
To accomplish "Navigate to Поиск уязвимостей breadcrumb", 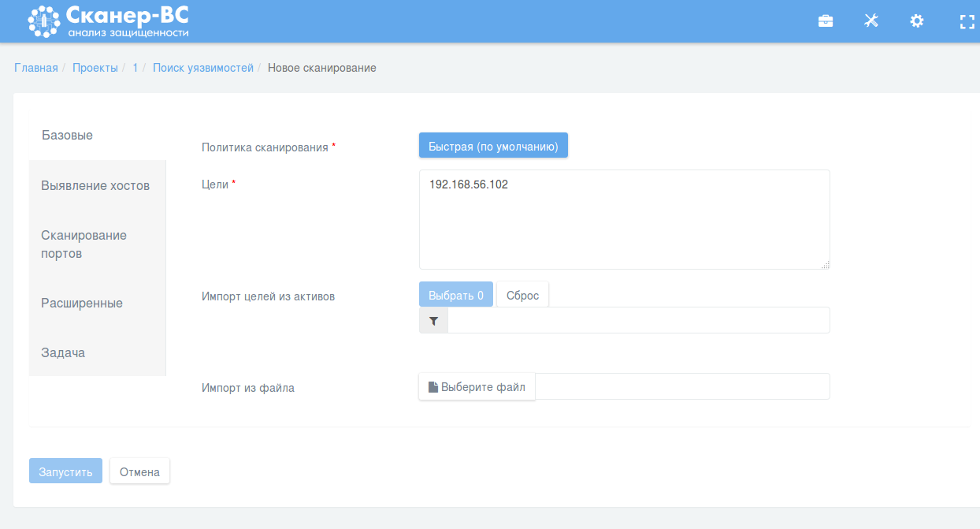I will 203,68.
